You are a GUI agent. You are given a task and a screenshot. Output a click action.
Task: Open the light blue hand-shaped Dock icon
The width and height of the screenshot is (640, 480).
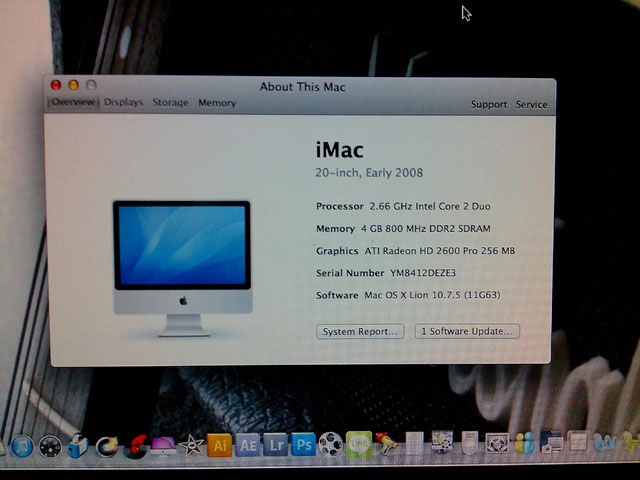click(605, 442)
